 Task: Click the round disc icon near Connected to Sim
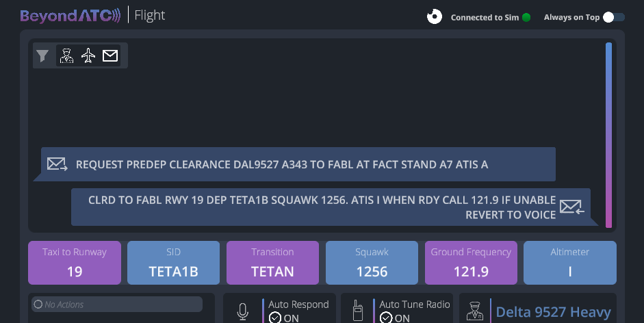(x=435, y=17)
